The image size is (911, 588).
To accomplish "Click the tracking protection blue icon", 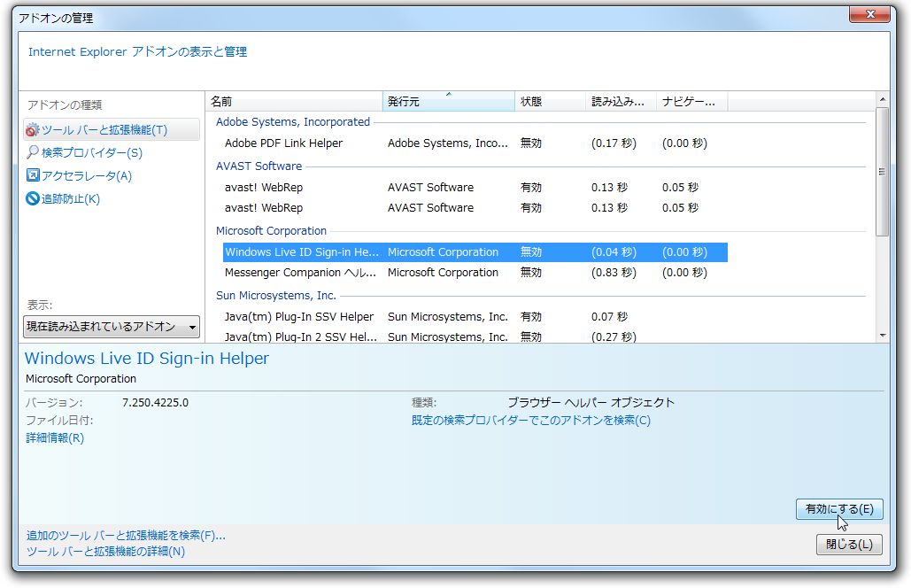I will 33,198.
